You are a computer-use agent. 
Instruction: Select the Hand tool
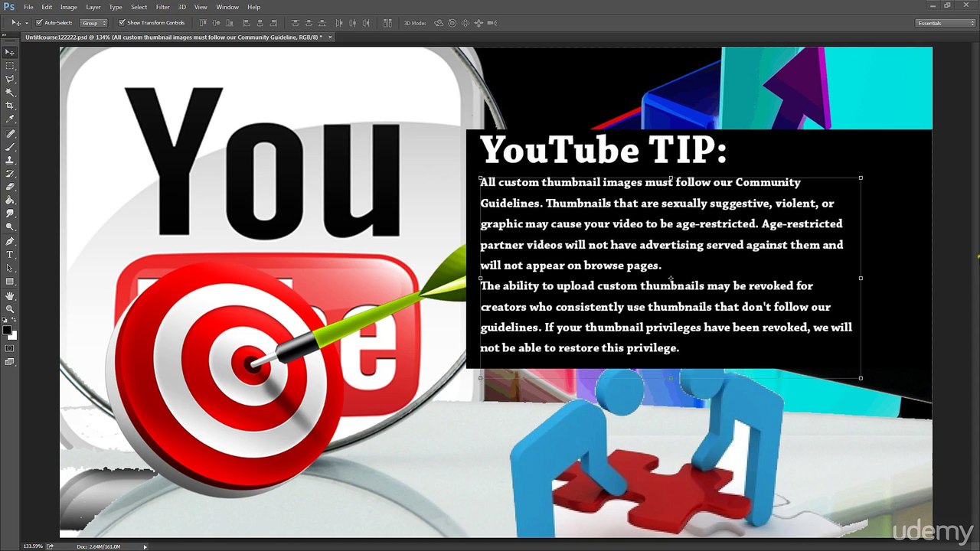click(x=10, y=296)
